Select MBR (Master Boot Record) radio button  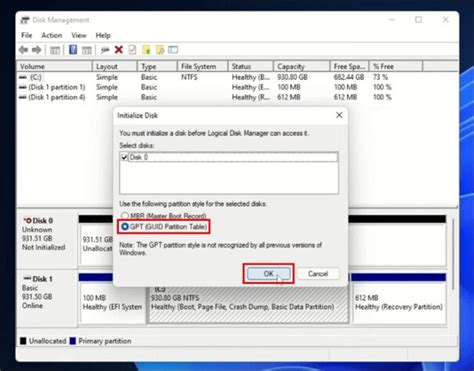tap(125, 216)
